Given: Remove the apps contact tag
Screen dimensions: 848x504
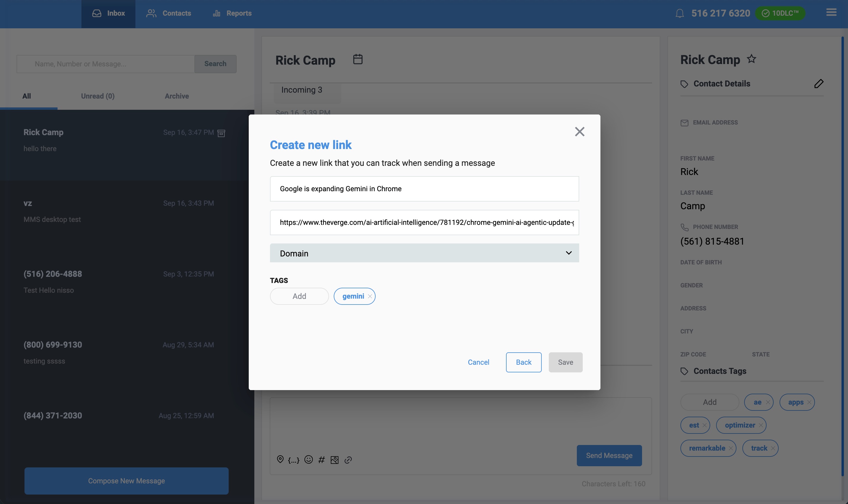Looking at the screenshot, I should coord(809,402).
